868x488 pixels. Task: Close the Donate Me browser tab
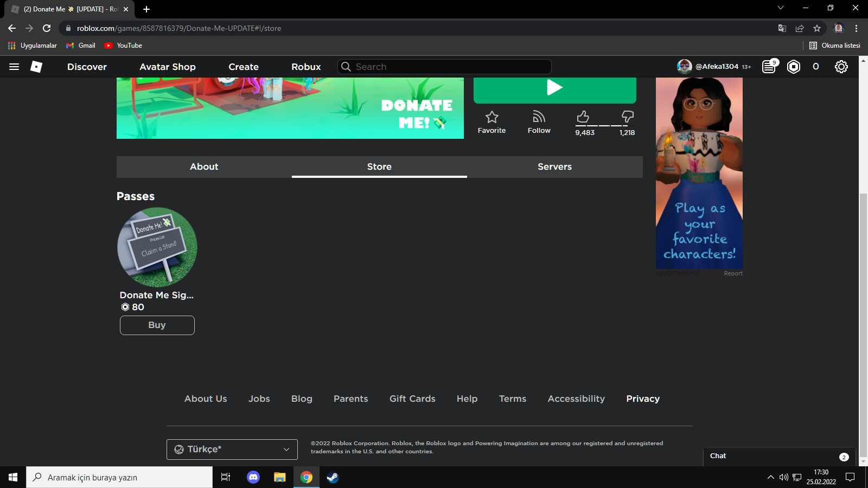[126, 9]
